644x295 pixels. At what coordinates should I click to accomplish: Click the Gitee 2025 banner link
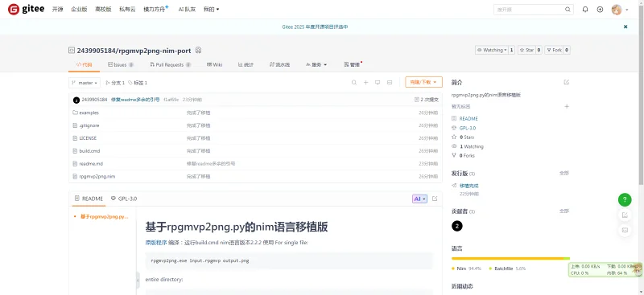315,27
